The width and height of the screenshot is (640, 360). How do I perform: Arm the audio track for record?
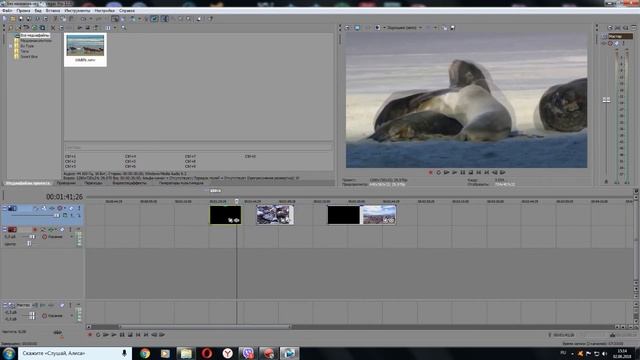coord(35,230)
